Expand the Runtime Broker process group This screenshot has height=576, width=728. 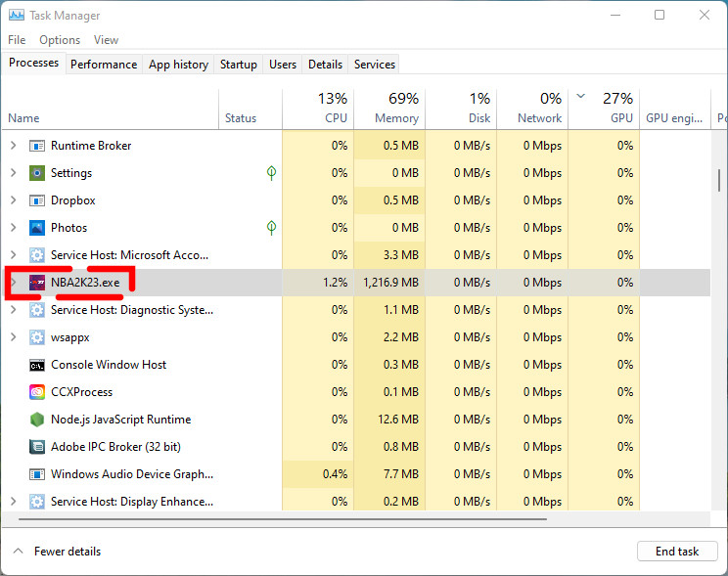point(14,146)
